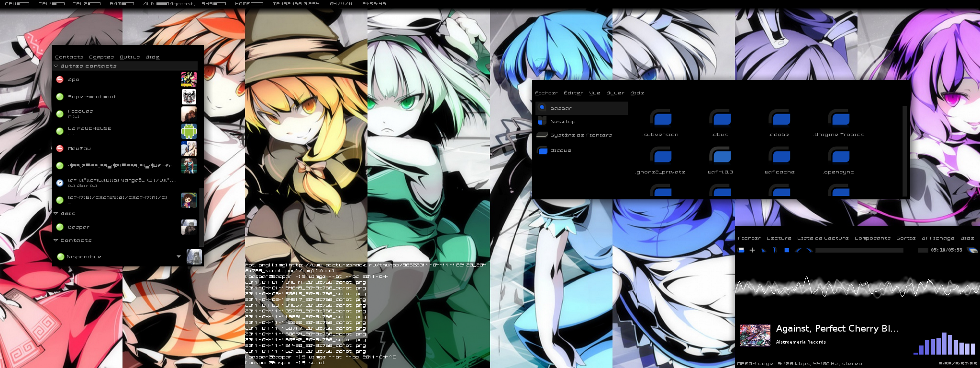Click the 21:56:43 clock in top panel
Image resolution: width=980 pixels, height=368 pixels.
point(374,4)
